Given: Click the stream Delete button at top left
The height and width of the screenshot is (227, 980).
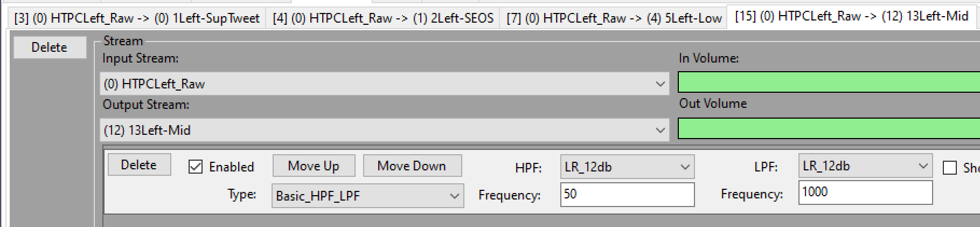Looking at the screenshot, I should [x=50, y=47].
